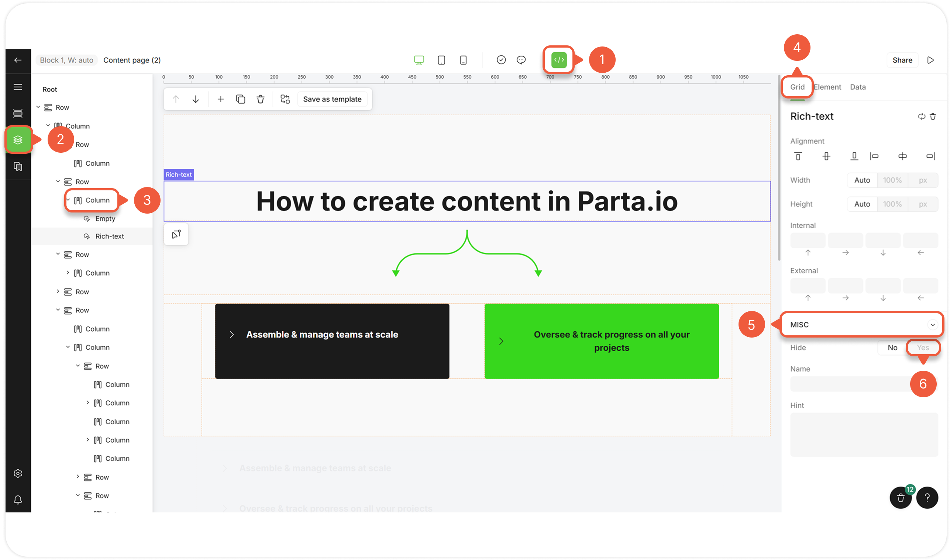Duplicate the selected block
The image size is (950, 560).
240,99
